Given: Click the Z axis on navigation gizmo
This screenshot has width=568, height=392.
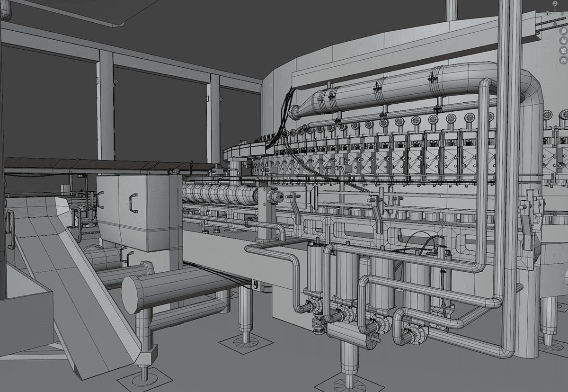Looking at the screenshot, I should coord(555,3).
